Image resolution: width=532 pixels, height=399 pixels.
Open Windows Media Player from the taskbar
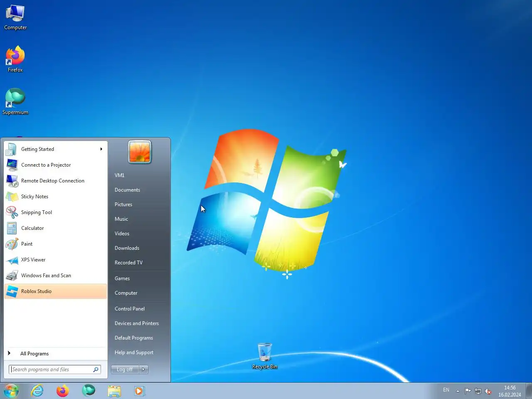[140, 391]
